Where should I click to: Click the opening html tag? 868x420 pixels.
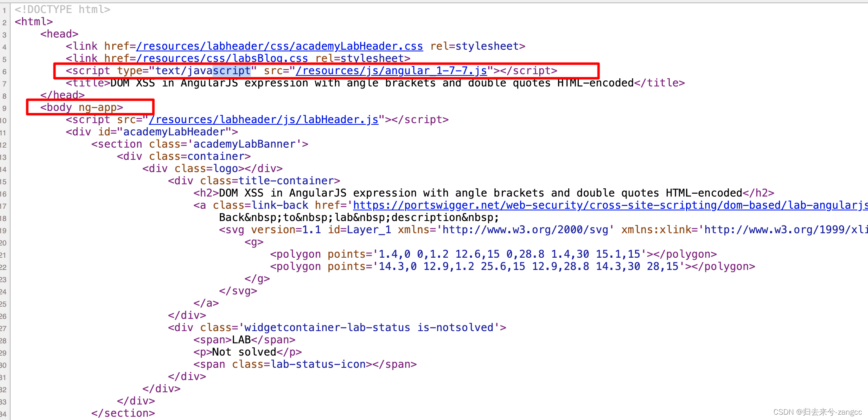point(34,22)
